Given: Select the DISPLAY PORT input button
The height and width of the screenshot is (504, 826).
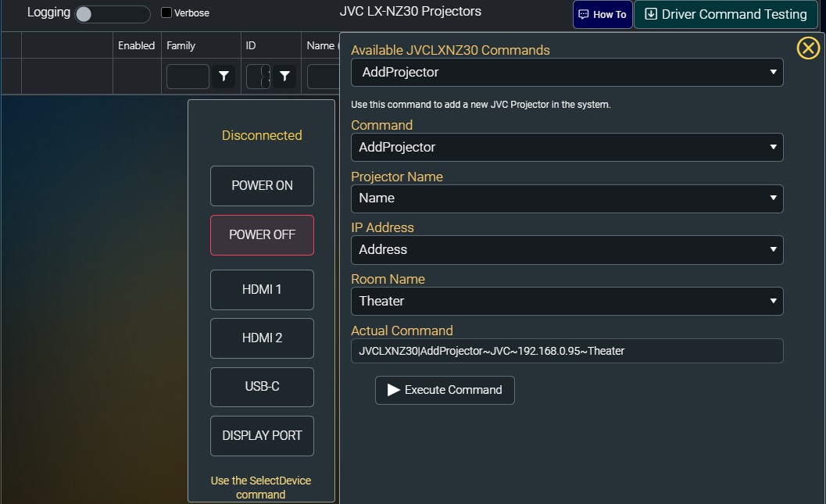Looking at the screenshot, I should click(x=262, y=436).
